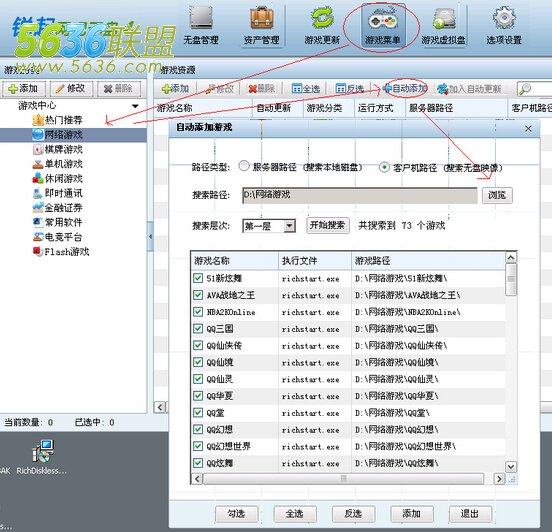This screenshot has height=532, width=552.
Task: Click 全选 in the game resources toolbar
Action: pyautogui.click(x=306, y=89)
